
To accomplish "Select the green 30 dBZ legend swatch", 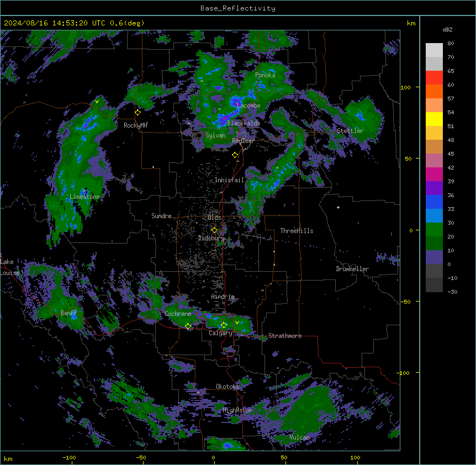I will [x=434, y=230].
